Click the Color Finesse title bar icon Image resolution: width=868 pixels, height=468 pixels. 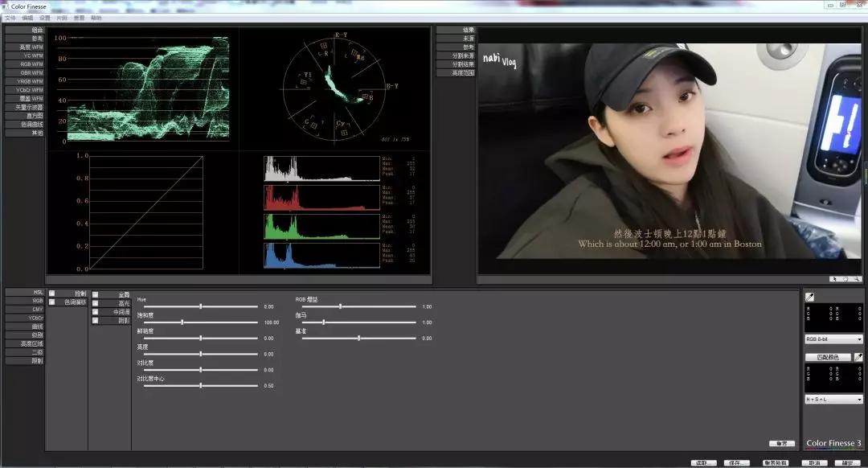click(x=6, y=6)
